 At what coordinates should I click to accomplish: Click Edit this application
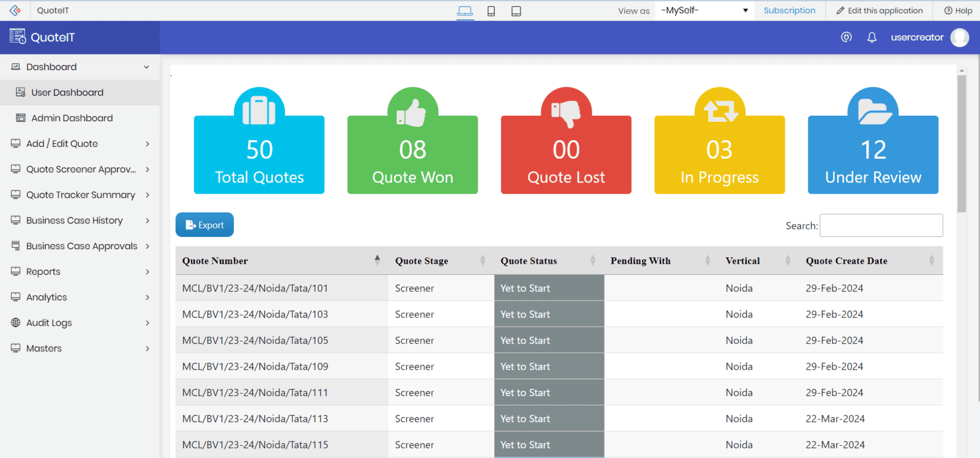tap(879, 10)
